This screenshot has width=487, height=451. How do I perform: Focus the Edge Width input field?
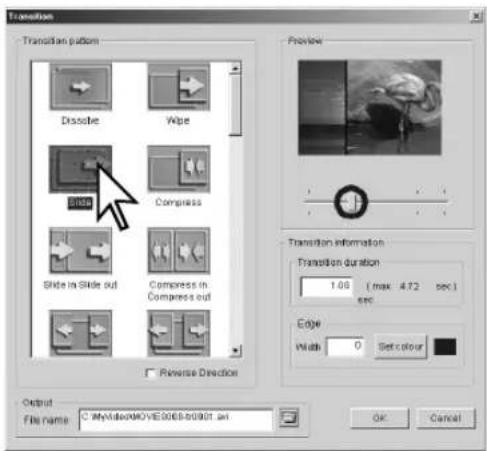pyautogui.click(x=345, y=347)
